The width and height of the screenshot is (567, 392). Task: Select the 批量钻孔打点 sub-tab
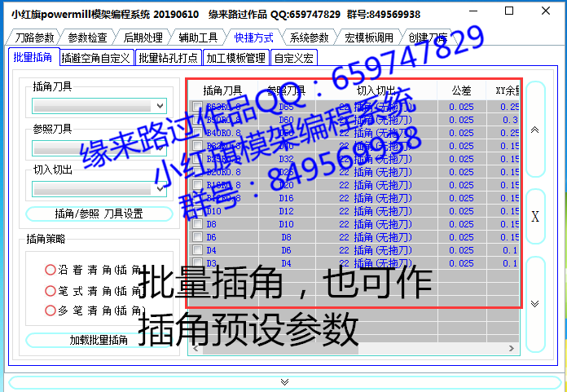pyautogui.click(x=168, y=58)
